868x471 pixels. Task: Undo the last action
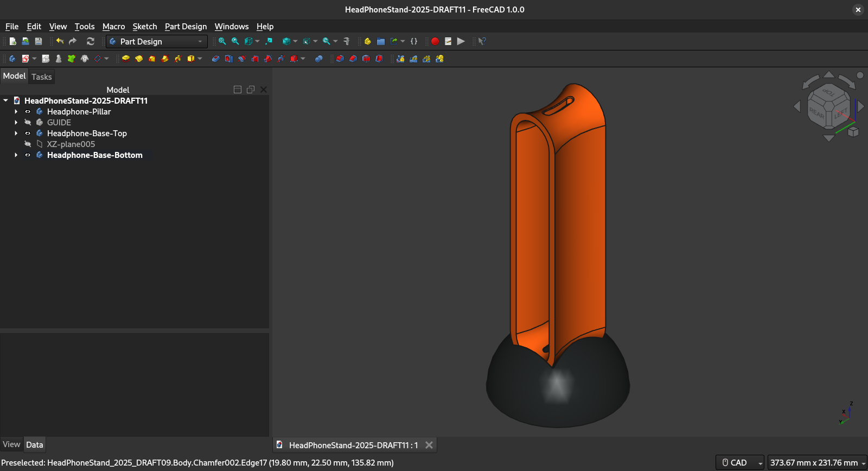pos(60,41)
